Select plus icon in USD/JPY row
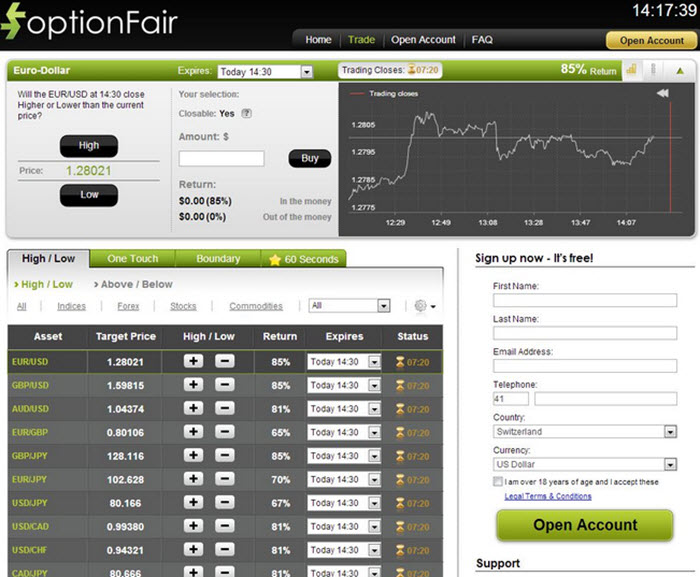The width and height of the screenshot is (700, 577). click(193, 502)
